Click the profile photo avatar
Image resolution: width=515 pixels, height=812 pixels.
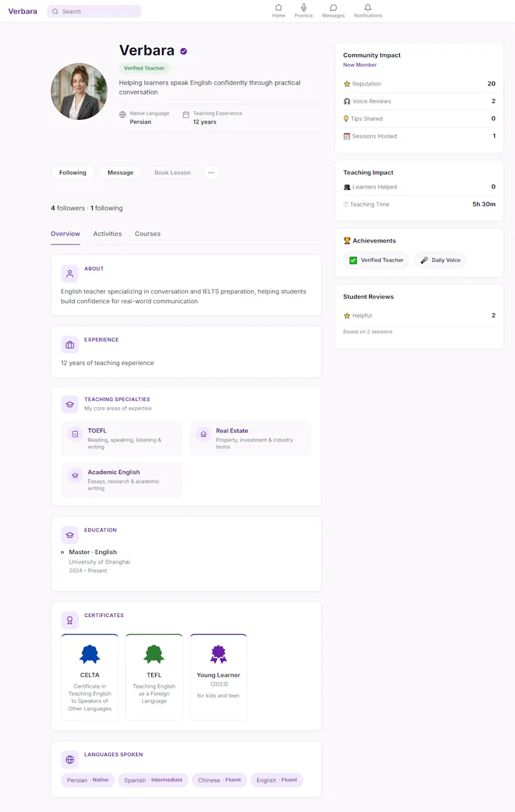coord(79,91)
